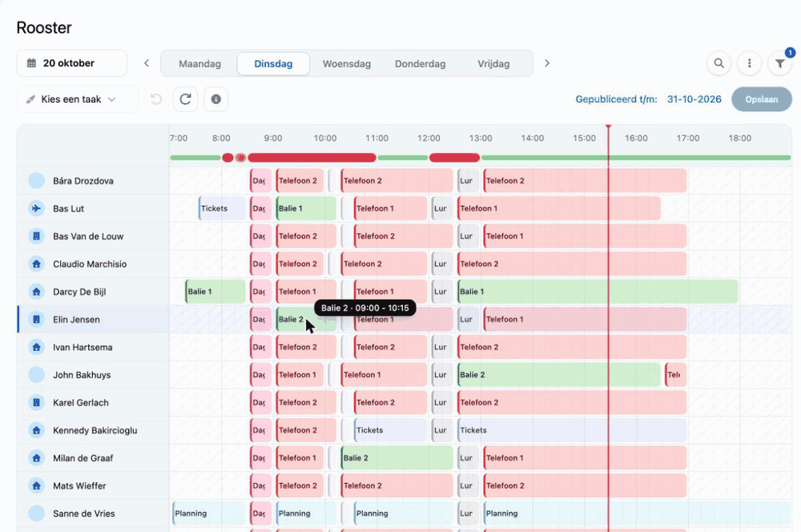Click the redo arrow icon
The width and height of the screenshot is (801, 532).
186,99
